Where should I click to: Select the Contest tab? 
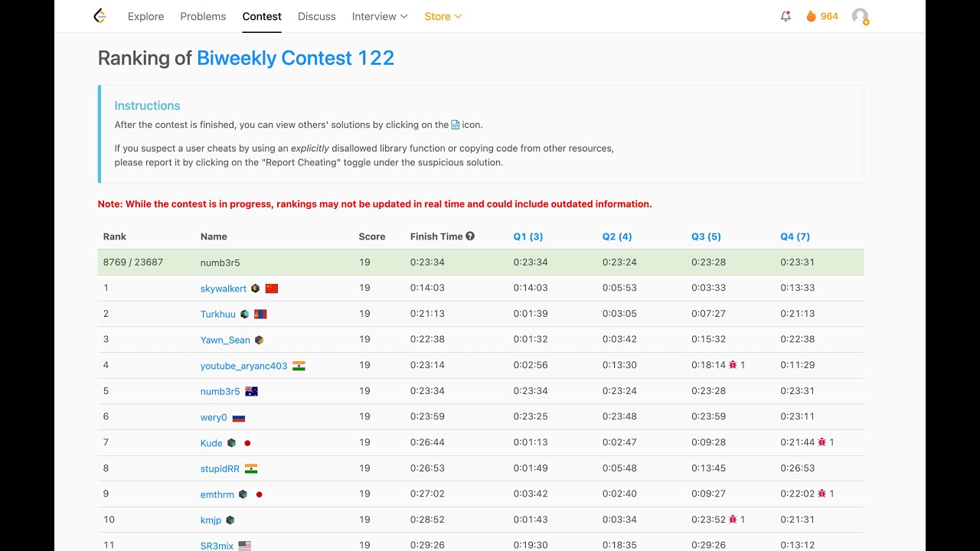[262, 16]
